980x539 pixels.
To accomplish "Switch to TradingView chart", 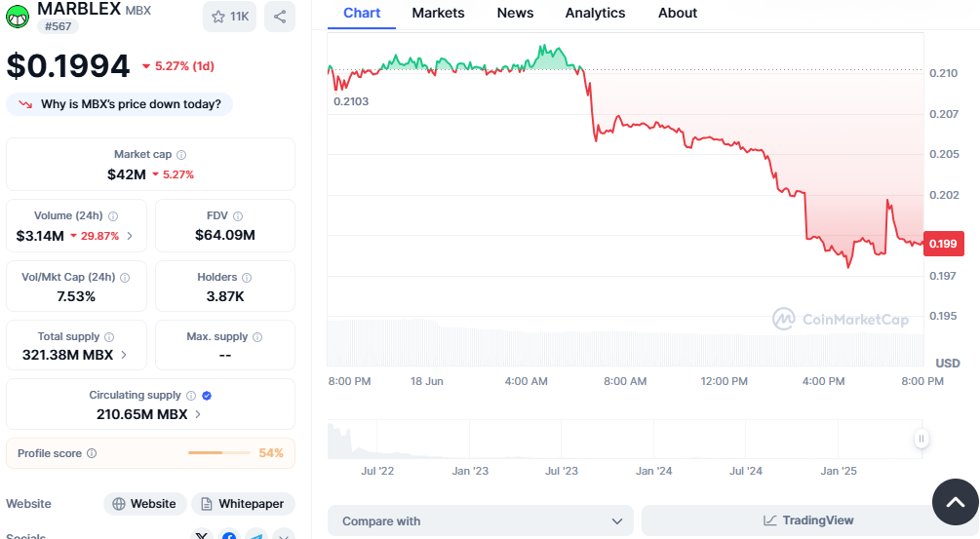I will point(807,520).
